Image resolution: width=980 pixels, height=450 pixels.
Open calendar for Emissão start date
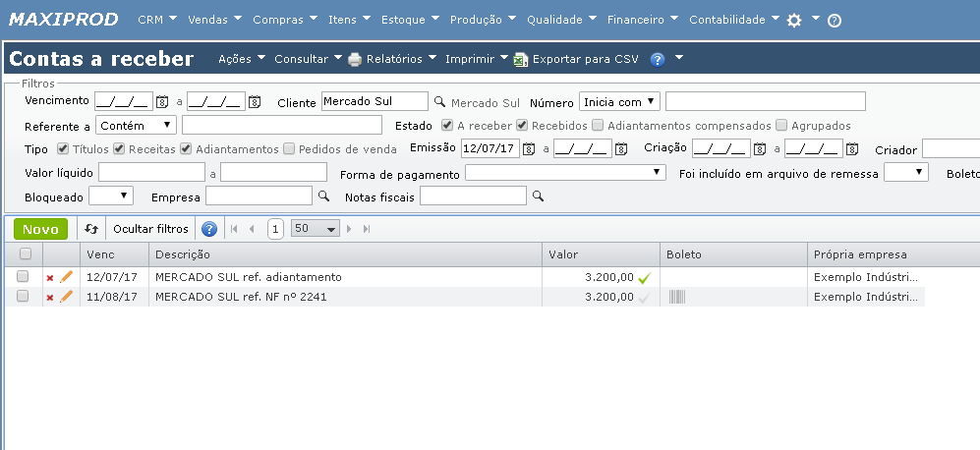[529, 148]
